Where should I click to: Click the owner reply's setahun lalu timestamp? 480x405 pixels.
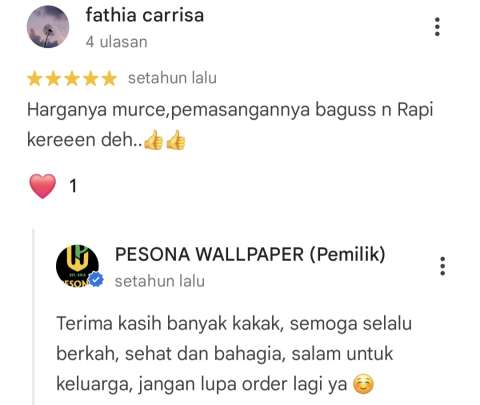(x=160, y=281)
